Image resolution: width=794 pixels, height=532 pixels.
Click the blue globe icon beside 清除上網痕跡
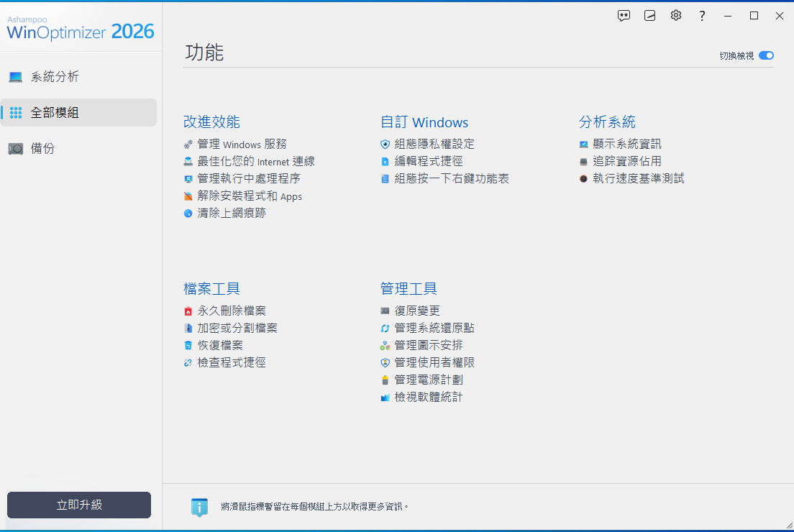188,214
